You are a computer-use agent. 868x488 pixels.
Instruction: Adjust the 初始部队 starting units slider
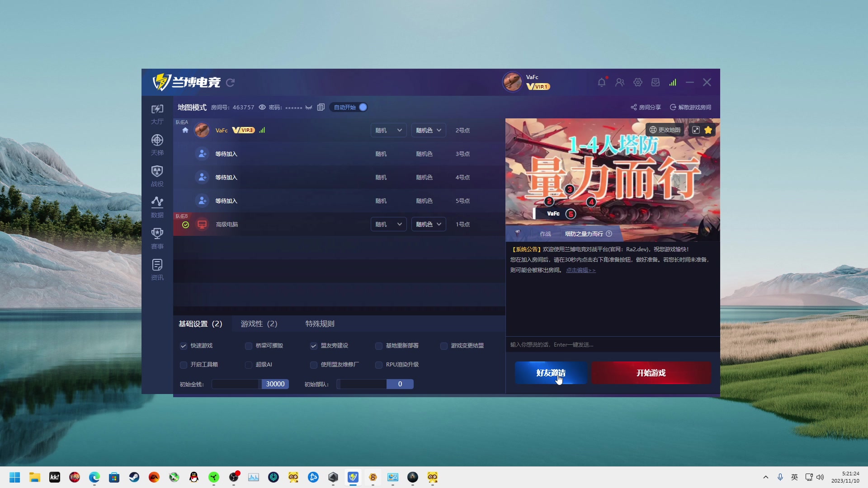pyautogui.click(x=375, y=384)
